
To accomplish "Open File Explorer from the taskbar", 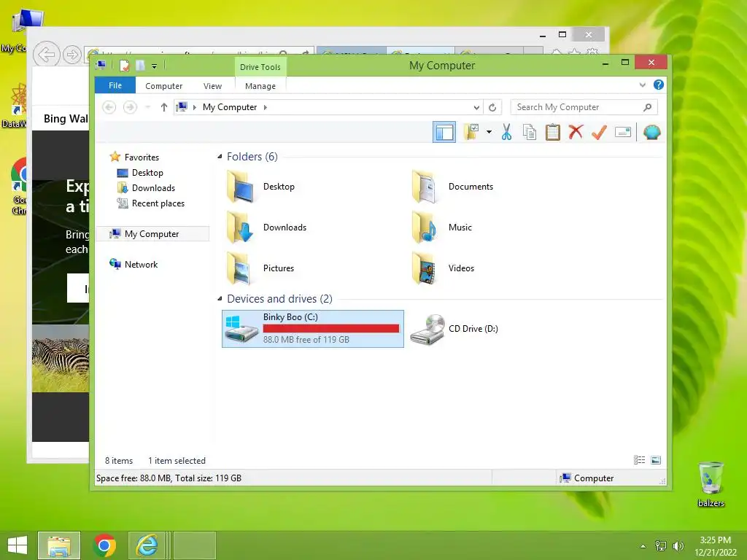I will 59,545.
